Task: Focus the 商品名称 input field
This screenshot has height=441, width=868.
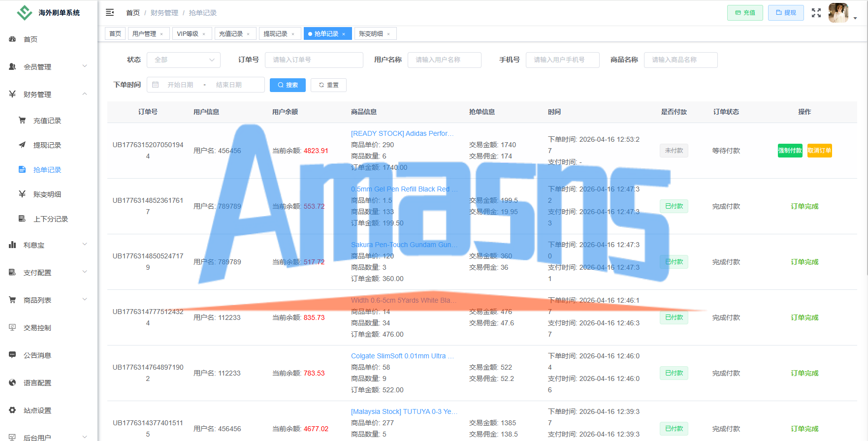Action: click(x=681, y=60)
